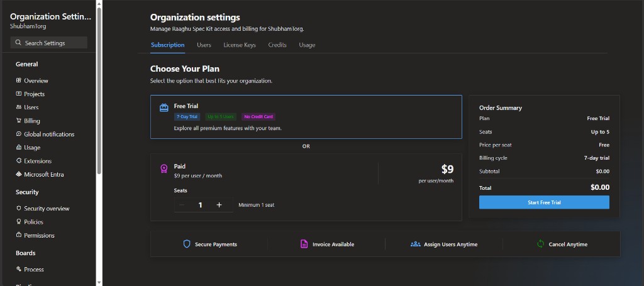Click the $9 price in Paid card
Image resolution: width=644 pixels, height=286 pixels.
(x=447, y=169)
